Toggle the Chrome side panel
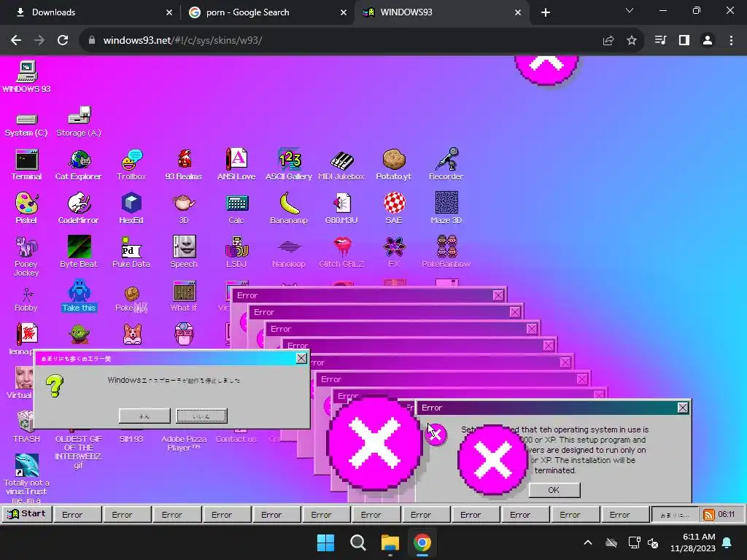Screen dimensions: 747x560 [684, 41]
